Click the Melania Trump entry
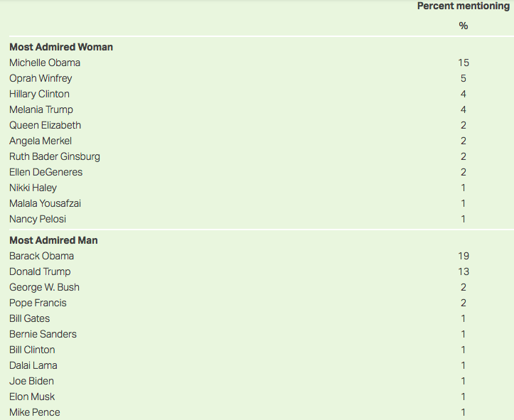The width and height of the screenshot is (514, 420). coord(41,109)
